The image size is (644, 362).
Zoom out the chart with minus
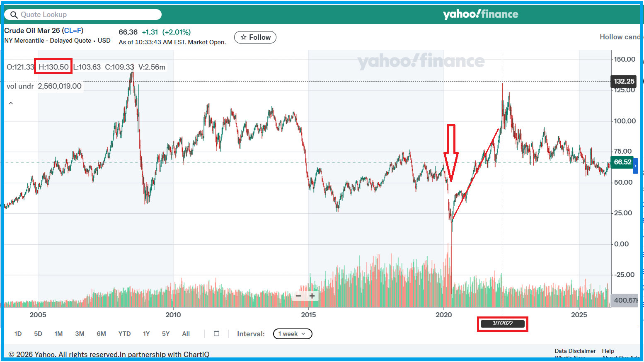click(298, 296)
